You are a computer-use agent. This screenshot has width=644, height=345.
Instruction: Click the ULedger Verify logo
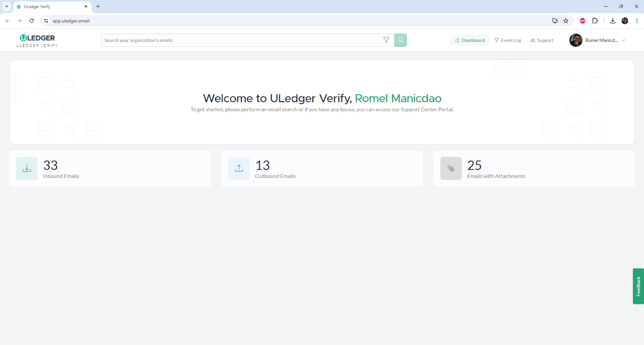coord(37,40)
